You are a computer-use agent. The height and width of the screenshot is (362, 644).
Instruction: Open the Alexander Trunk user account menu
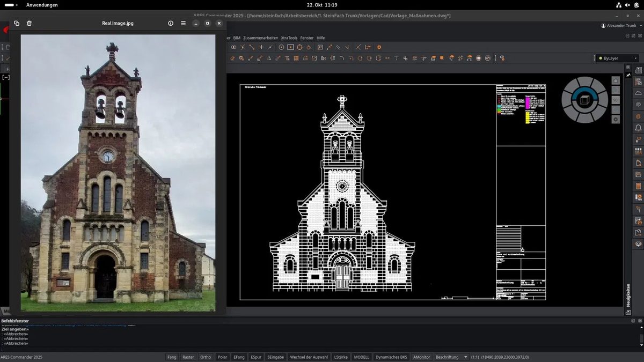point(619,26)
